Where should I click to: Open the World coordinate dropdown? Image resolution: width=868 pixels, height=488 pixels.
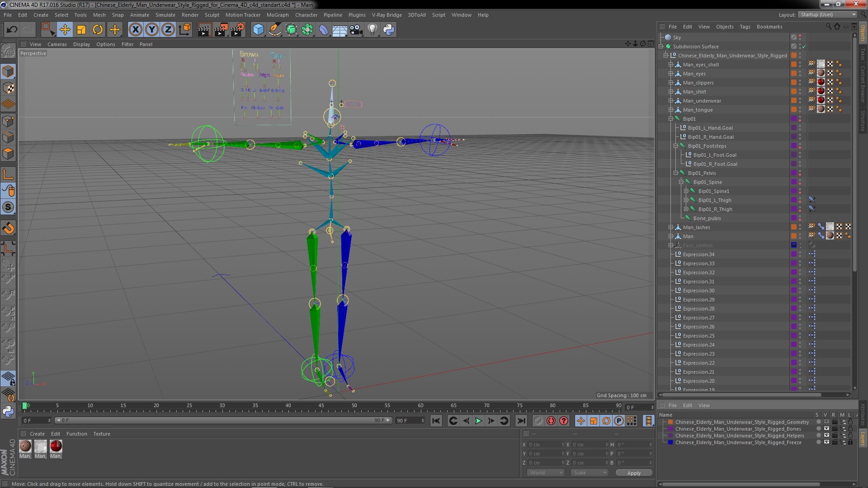click(x=546, y=473)
